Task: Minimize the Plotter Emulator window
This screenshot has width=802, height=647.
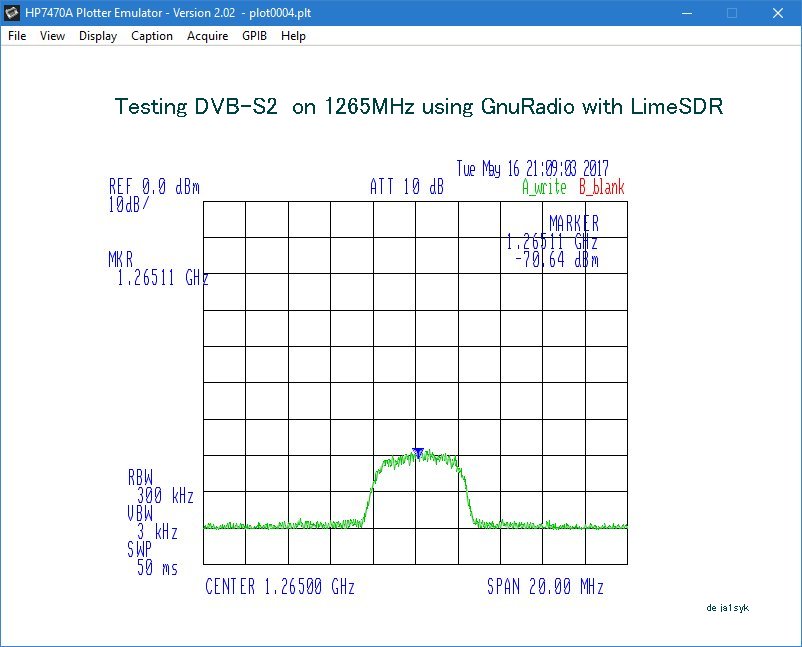Action: click(x=686, y=13)
